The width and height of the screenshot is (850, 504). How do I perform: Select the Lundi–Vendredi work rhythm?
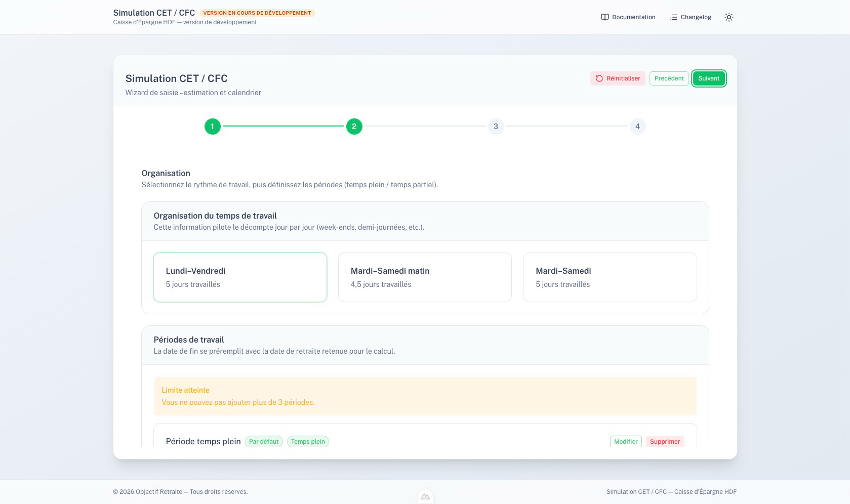tap(240, 277)
